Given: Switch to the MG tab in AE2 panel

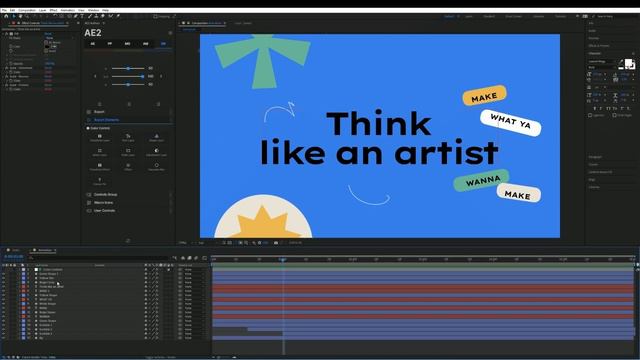Looking at the screenshot, I should coord(127,44).
